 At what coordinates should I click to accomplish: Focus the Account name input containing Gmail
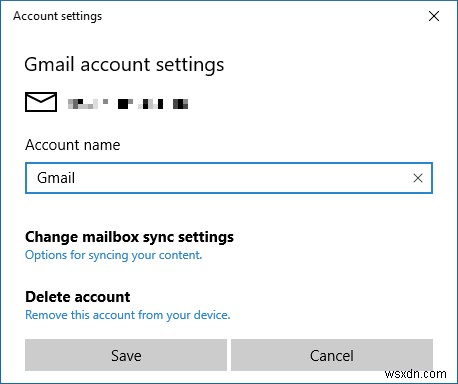click(229, 178)
